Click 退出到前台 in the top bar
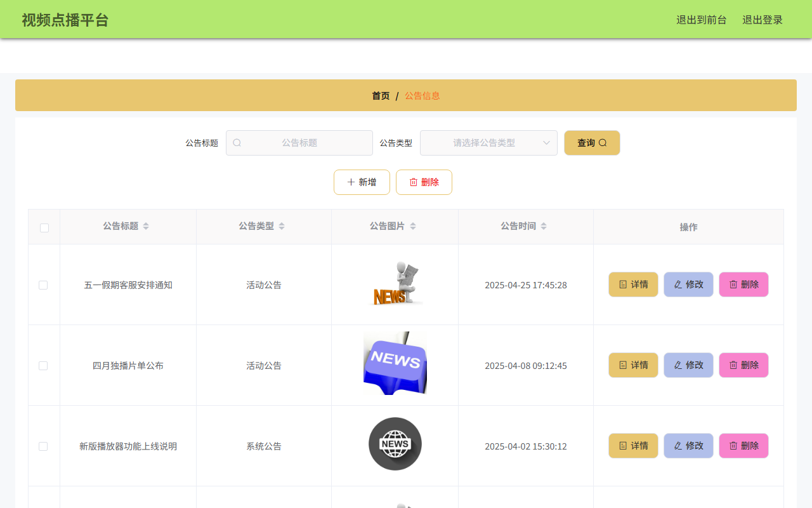This screenshot has width=812, height=508. point(702,20)
